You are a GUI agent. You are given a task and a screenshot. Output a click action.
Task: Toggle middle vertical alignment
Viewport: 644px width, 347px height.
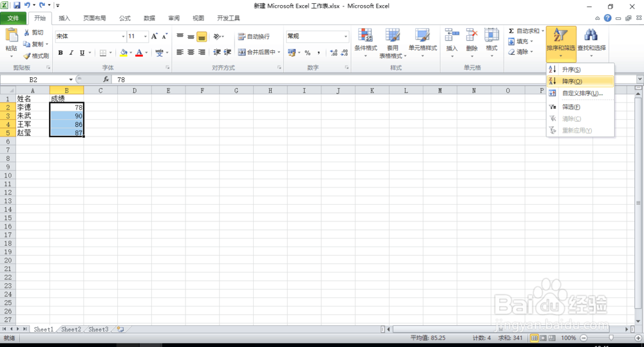[x=191, y=37]
